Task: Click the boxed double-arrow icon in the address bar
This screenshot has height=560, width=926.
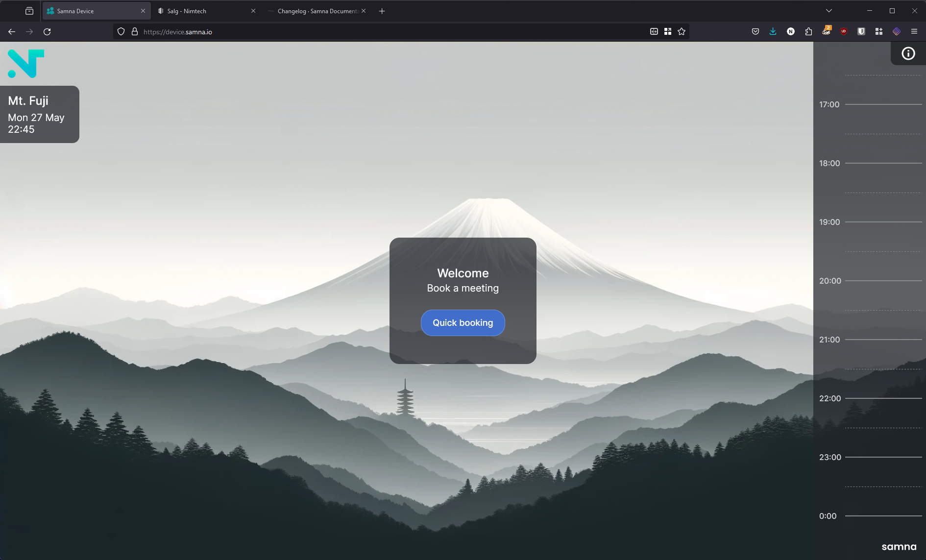Action: tap(654, 32)
